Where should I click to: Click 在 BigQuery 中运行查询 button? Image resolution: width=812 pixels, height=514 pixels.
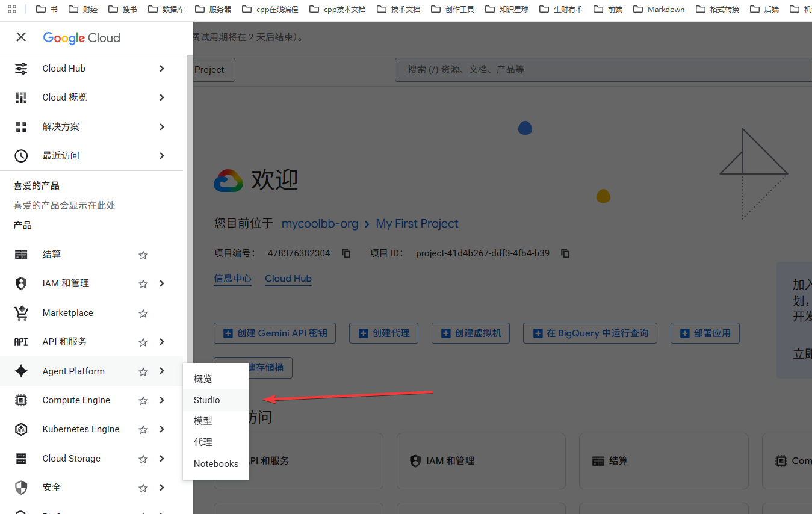tap(590, 333)
